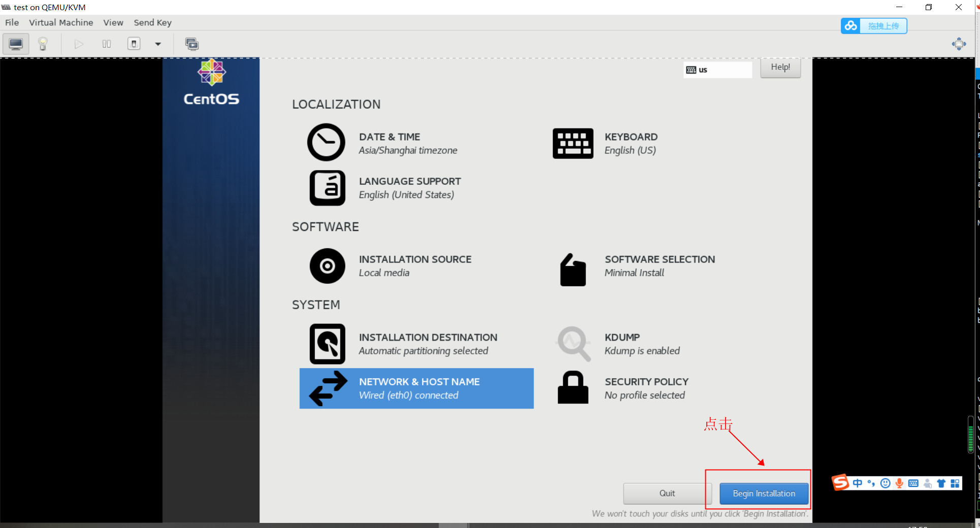Click the KDUMP Kdump is enabled label
980x528 pixels.
point(642,344)
